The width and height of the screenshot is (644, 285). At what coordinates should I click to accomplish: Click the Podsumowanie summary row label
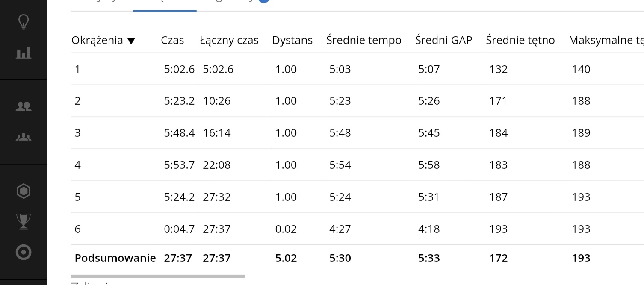(115, 258)
